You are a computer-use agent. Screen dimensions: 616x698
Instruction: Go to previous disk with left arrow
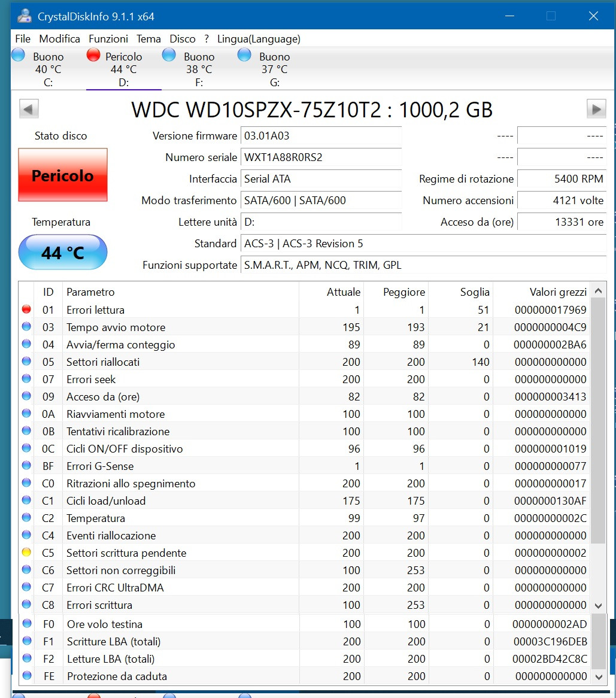(29, 108)
